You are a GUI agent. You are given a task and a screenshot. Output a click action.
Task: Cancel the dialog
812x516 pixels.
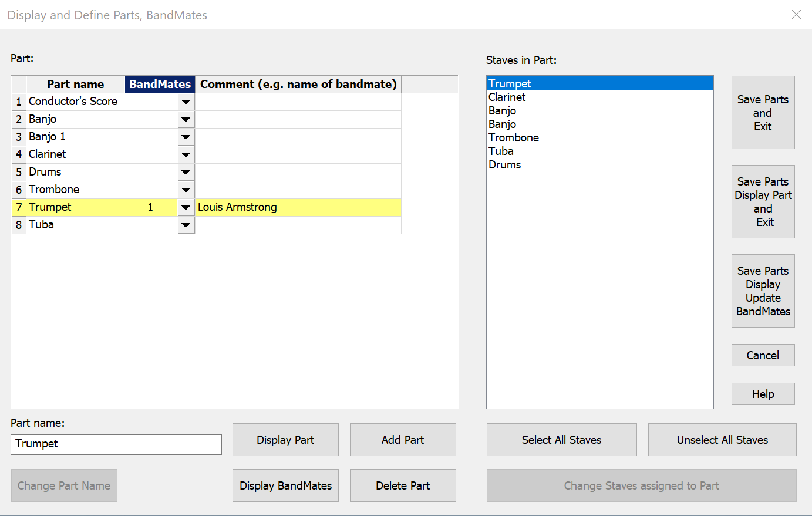763,355
